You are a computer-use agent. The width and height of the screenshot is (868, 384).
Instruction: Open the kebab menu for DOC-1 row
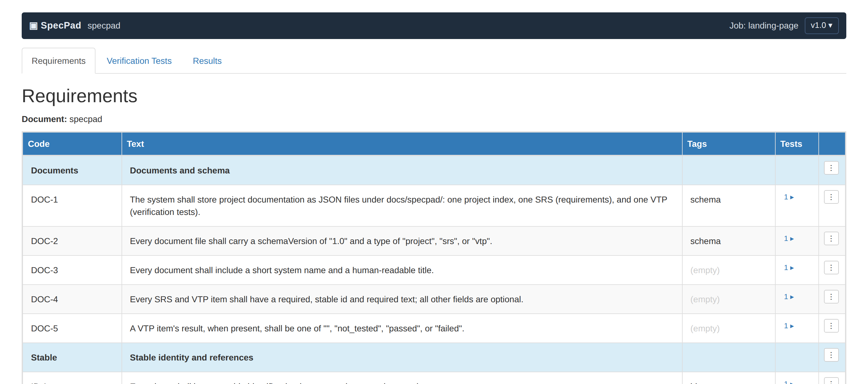[x=831, y=197]
